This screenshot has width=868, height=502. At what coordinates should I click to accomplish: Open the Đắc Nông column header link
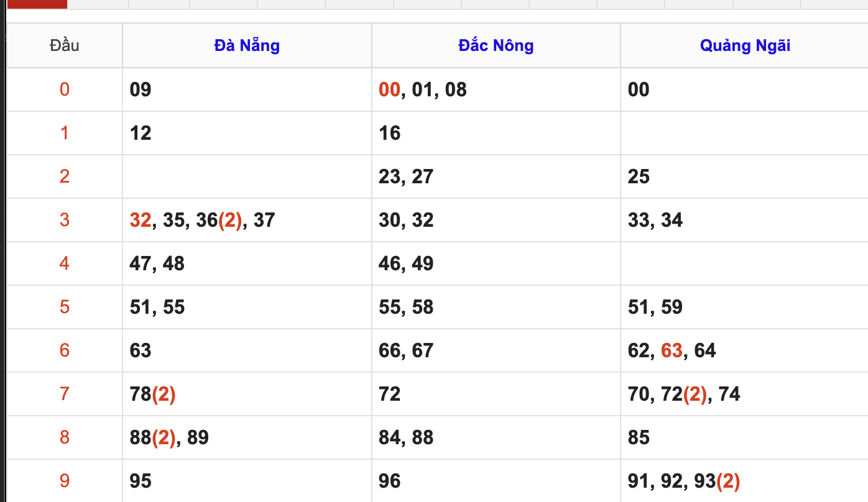pyautogui.click(x=496, y=45)
